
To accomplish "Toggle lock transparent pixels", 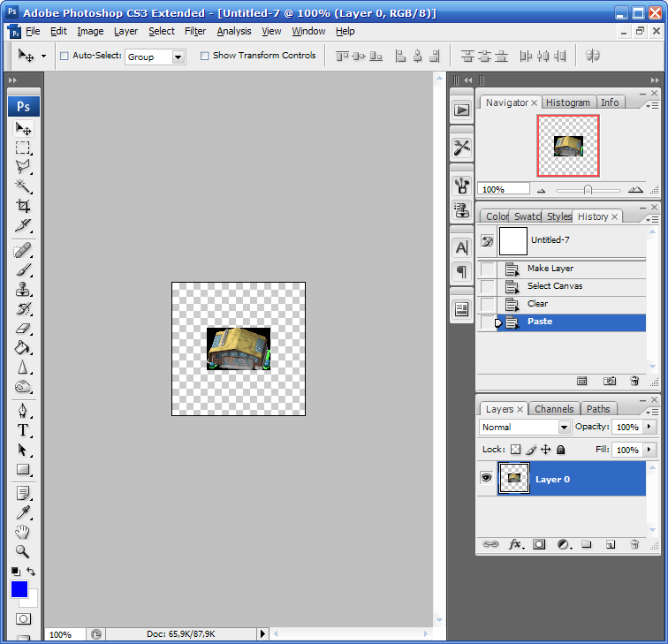I will 515,450.
